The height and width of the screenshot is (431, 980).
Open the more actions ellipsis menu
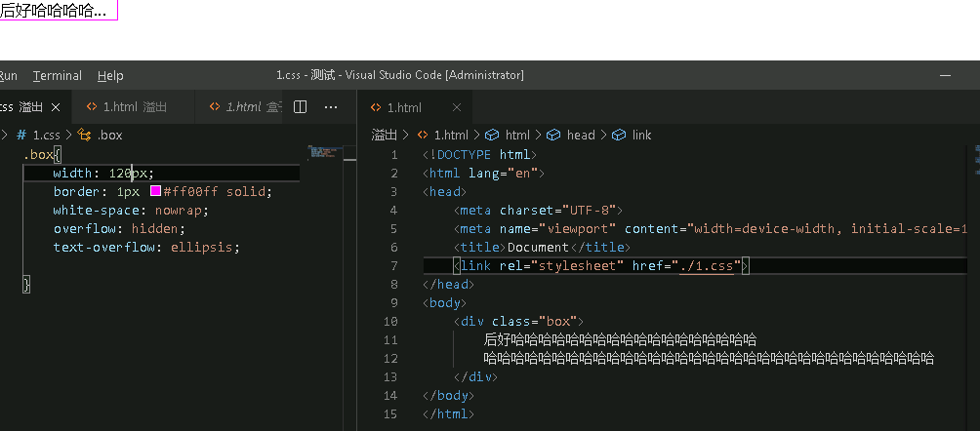(331, 107)
